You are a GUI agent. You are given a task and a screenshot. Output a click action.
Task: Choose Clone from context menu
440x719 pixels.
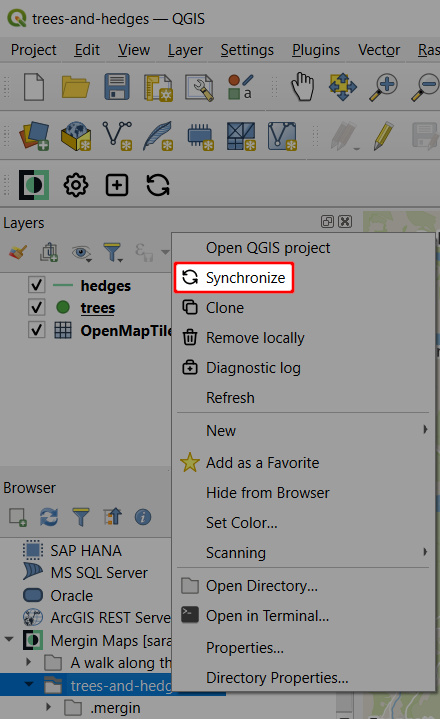[303, 307]
